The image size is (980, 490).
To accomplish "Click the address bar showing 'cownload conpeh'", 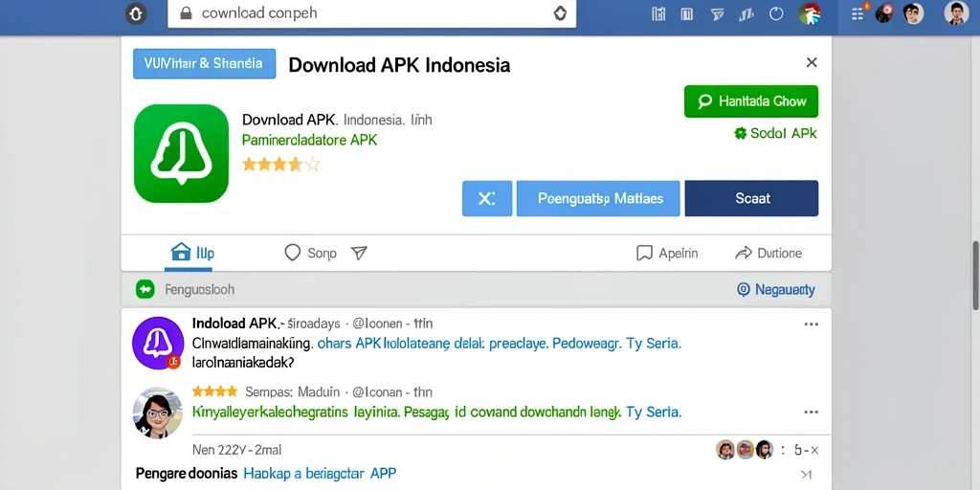I will coord(372,13).
